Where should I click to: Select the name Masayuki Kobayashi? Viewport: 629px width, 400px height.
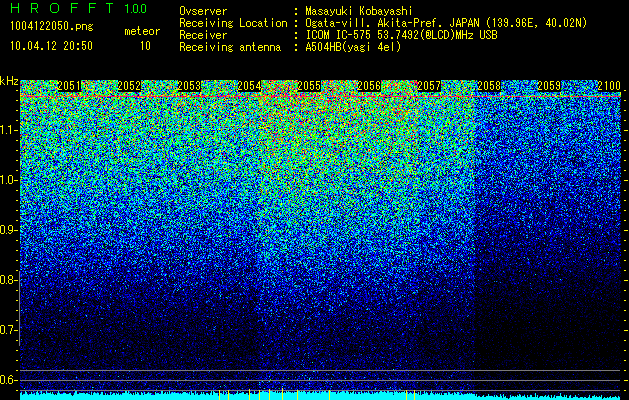pos(359,12)
